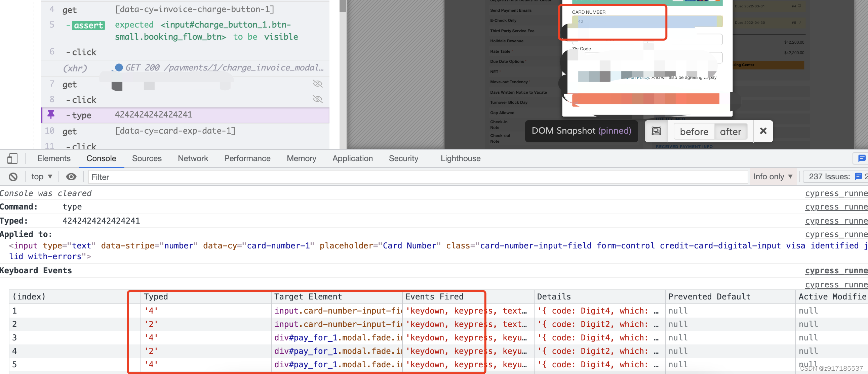Viewport: 868px width, 374px height.
Task: Show the before snapshot state
Action: [x=694, y=131]
